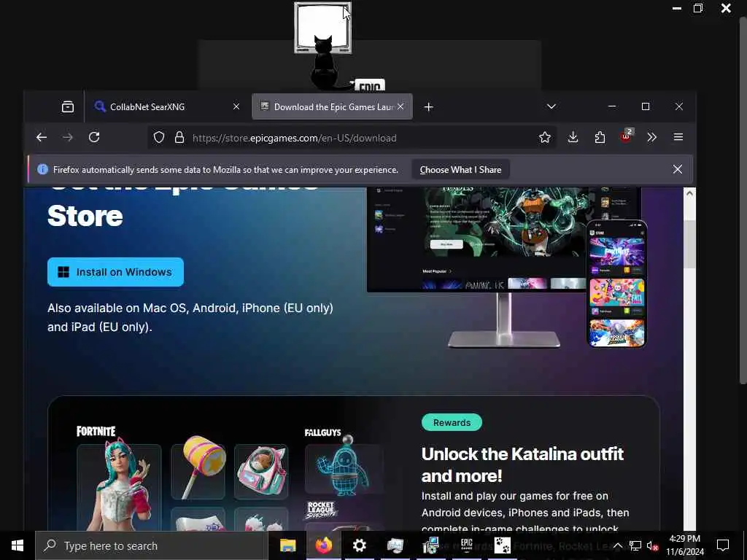Viewport: 747px width, 560px height.
Task: Click the address bar URL field
Action: (x=352, y=138)
